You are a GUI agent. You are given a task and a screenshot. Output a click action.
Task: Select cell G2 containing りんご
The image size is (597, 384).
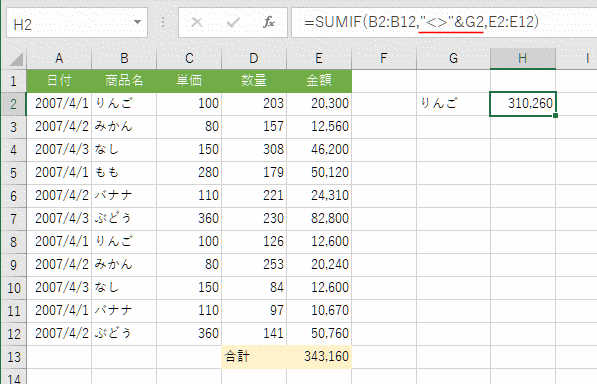(x=453, y=104)
